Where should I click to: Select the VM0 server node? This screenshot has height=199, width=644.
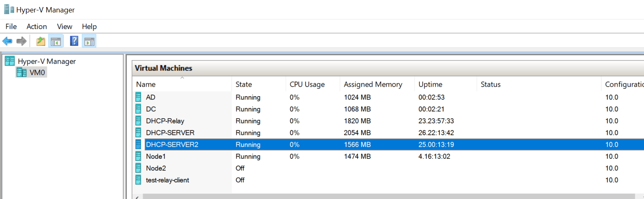(36, 73)
